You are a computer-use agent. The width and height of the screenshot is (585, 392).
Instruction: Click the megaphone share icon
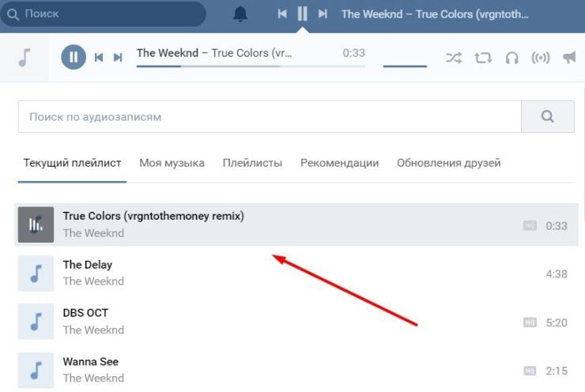(569, 58)
